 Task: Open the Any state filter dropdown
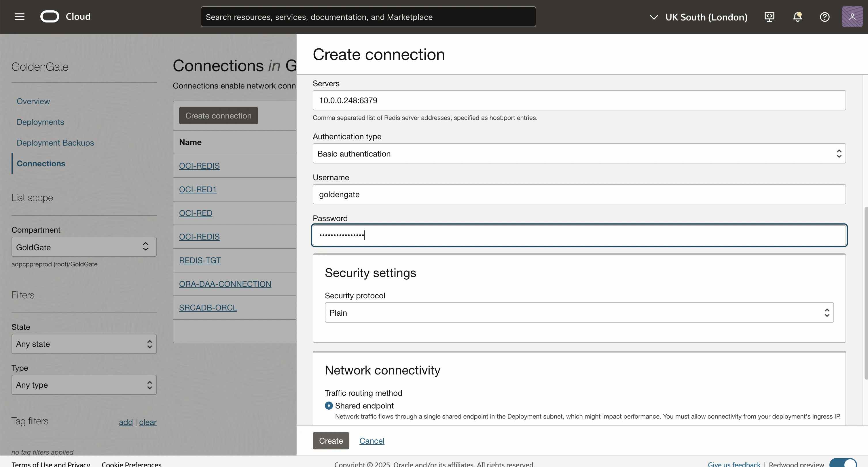pyautogui.click(x=84, y=344)
